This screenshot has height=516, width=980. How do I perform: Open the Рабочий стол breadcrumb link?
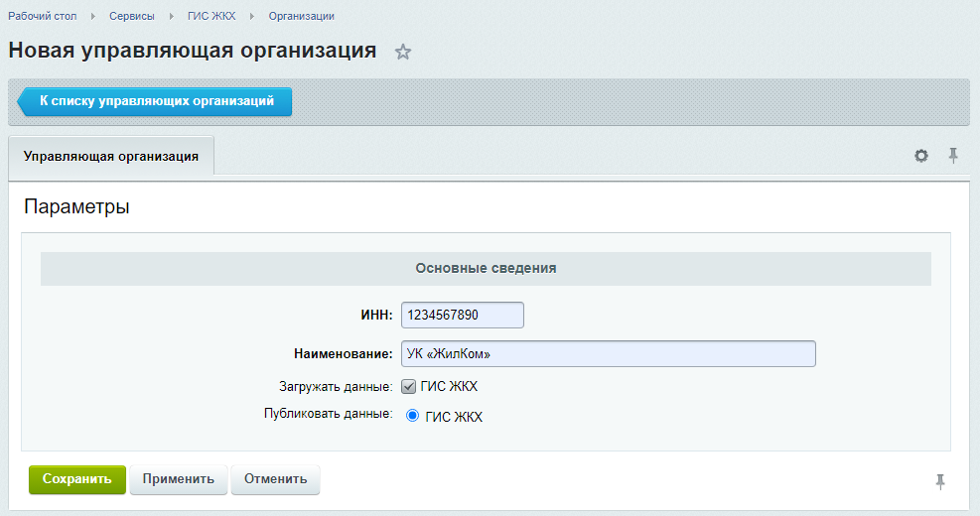[x=43, y=17]
